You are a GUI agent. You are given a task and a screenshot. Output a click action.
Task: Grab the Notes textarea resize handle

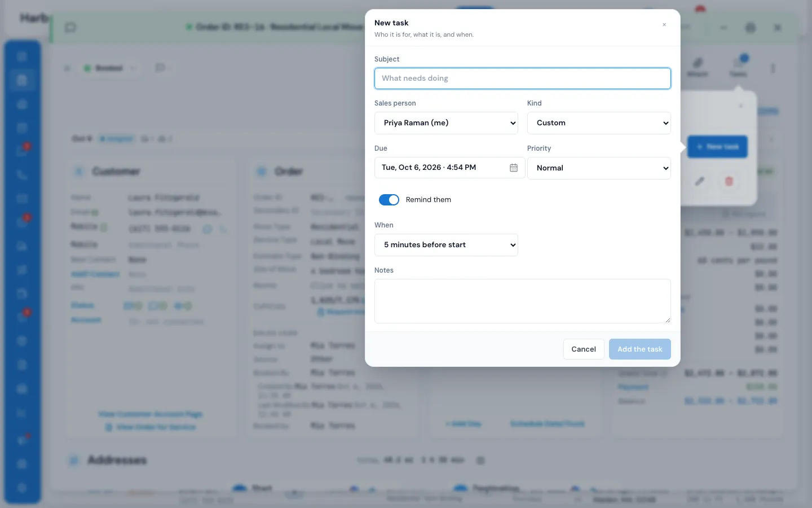[x=668, y=320]
